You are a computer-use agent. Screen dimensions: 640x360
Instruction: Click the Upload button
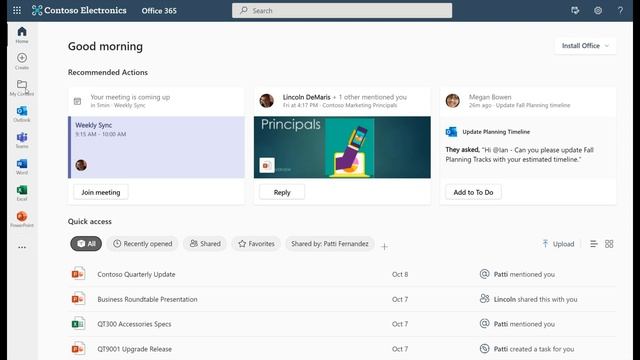pos(558,244)
